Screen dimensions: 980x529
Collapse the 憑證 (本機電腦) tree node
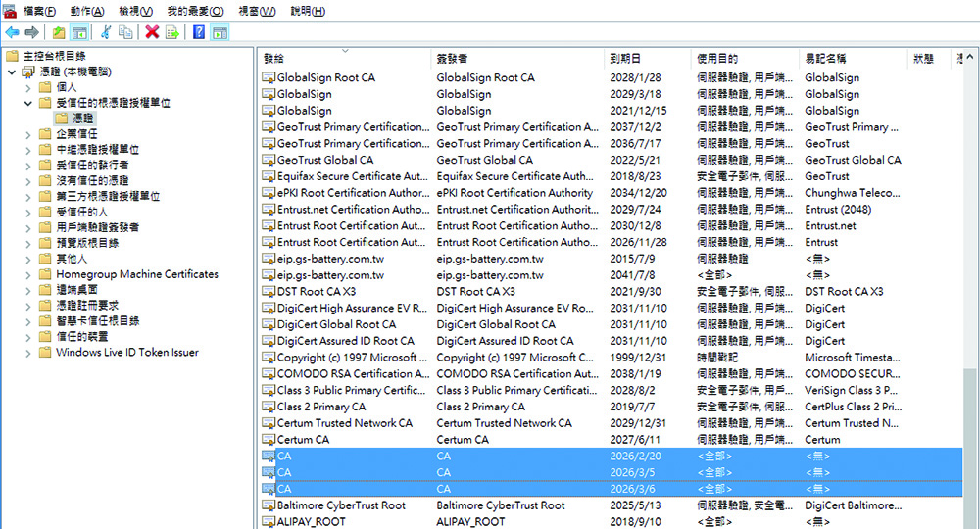(x=12, y=72)
